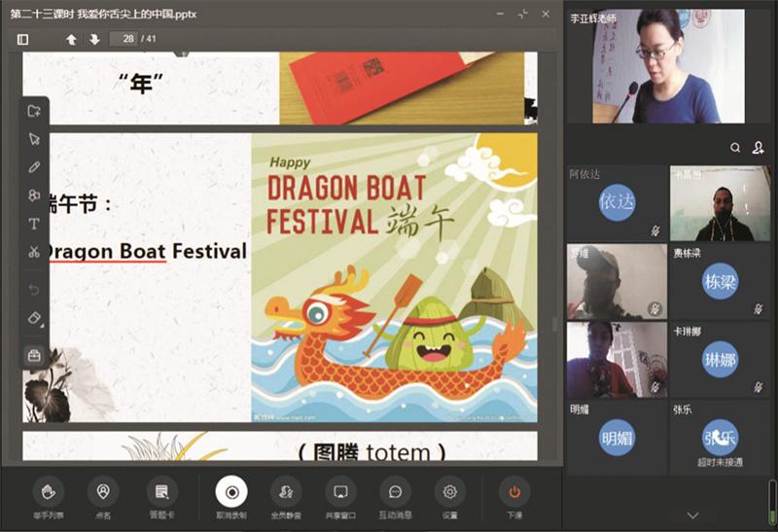Select the pointer arrow tool
Image resolution: width=778 pixels, height=532 pixels.
click(x=34, y=139)
